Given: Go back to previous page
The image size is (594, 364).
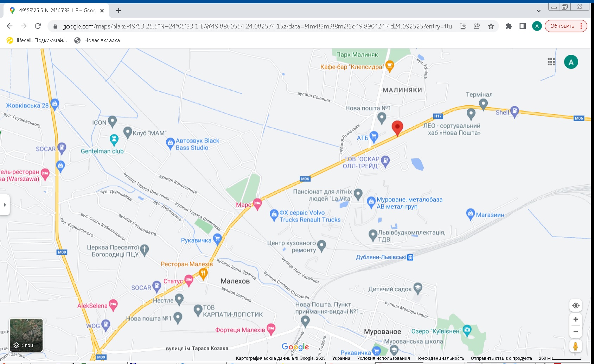Looking at the screenshot, I should (x=9, y=26).
